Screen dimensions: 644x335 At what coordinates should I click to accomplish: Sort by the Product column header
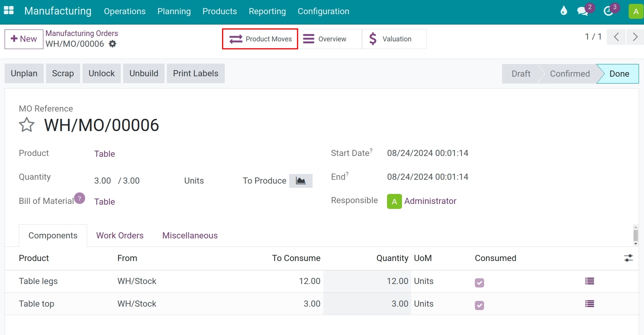pyautogui.click(x=34, y=258)
